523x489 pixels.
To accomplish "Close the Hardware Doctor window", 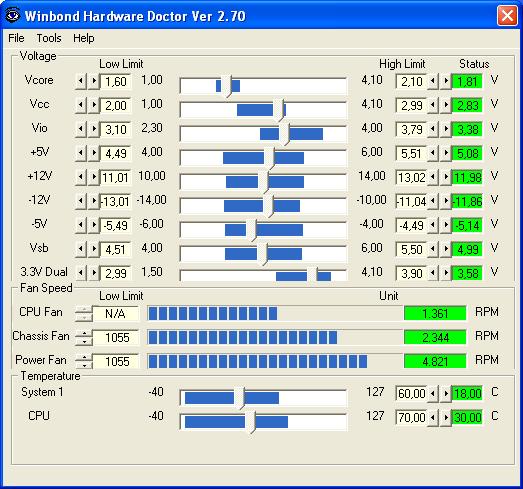I will point(507,16).
